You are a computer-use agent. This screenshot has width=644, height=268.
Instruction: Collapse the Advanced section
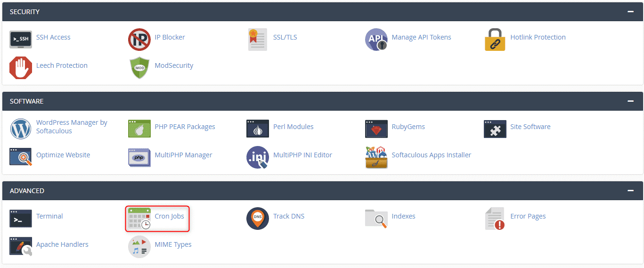(x=630, y=191)
